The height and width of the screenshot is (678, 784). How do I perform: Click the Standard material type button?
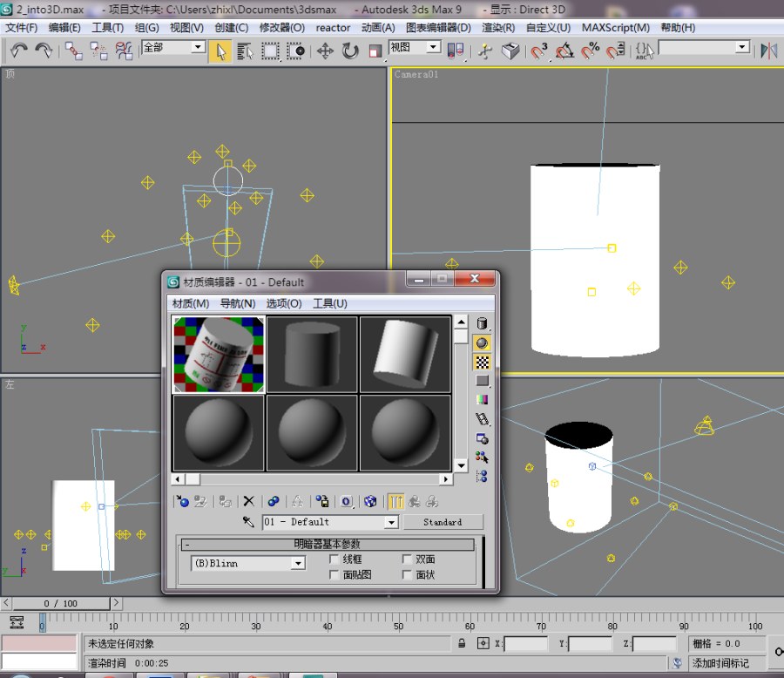(443, 522)
